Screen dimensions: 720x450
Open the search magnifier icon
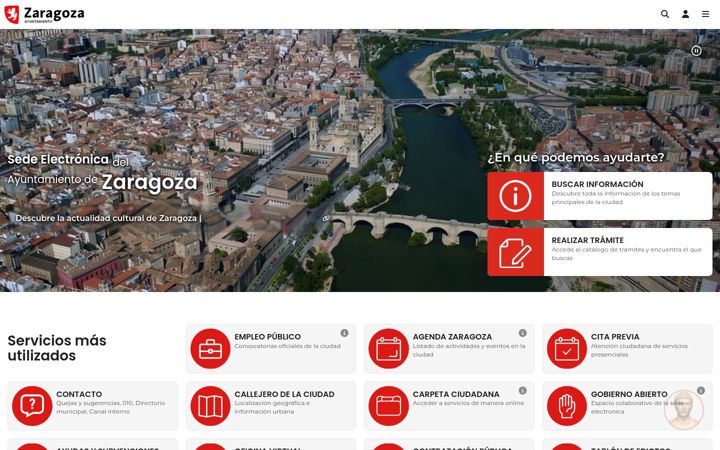[x=664, y=14]
